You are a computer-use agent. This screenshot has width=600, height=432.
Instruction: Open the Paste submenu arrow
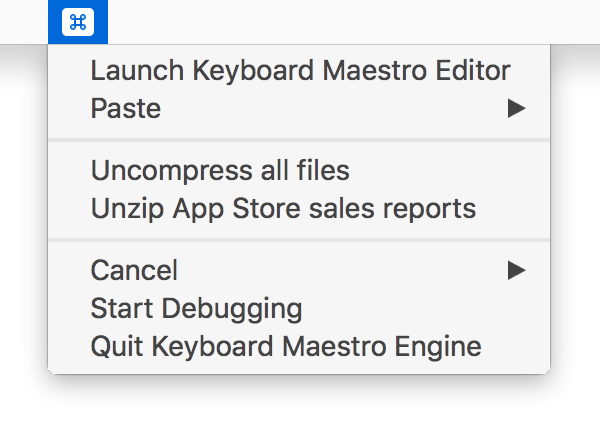[x=517, y=108]
